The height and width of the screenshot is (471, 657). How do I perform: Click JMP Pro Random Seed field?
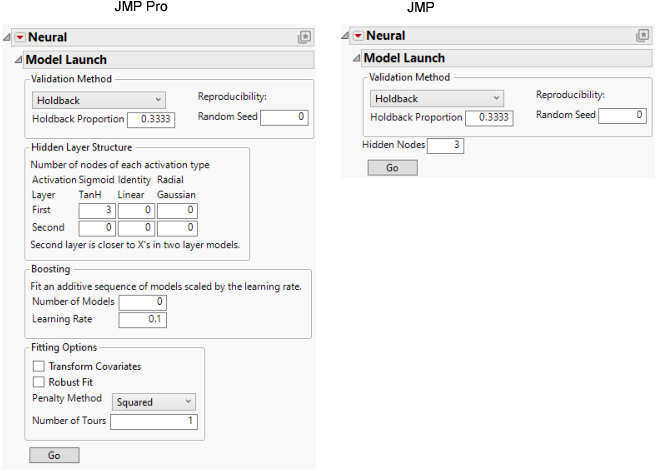(x=283, y=117)
